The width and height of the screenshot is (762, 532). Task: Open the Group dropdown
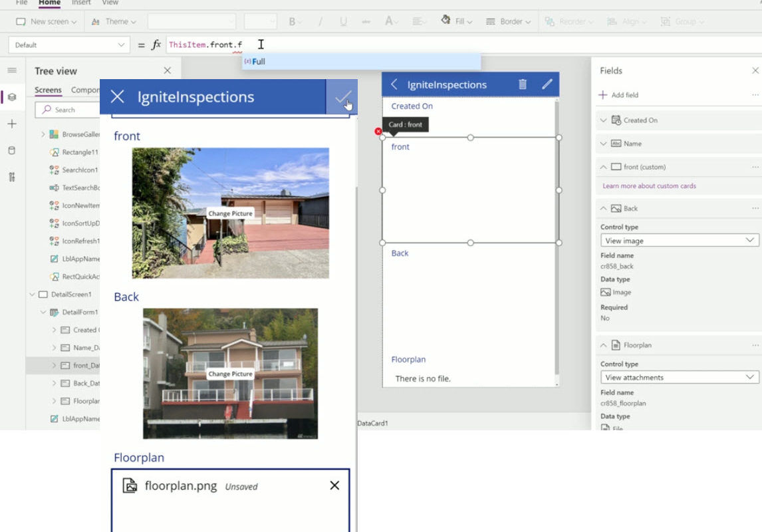[682, 21]
